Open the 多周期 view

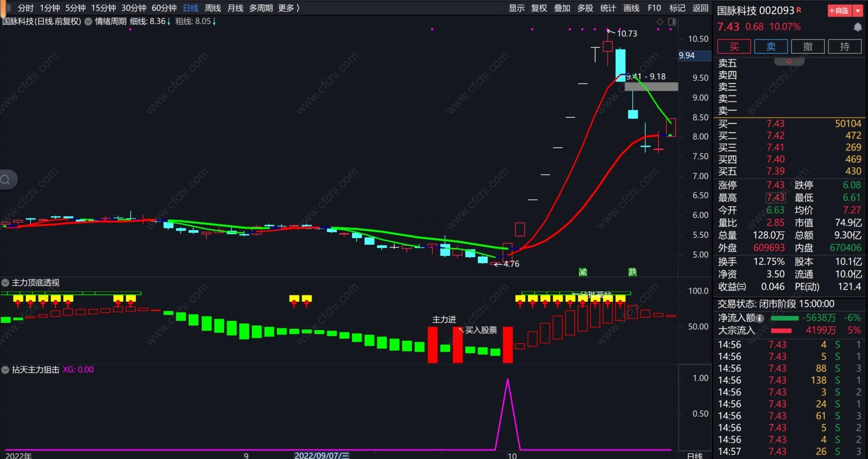point(261,8)
